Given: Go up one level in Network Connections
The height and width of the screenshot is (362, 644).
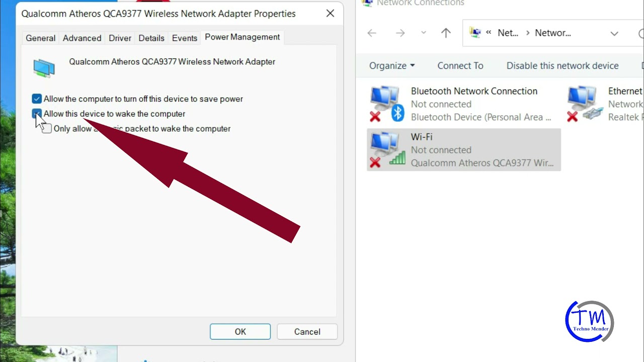Looking at the screenshot, I should tap(446, 33).
